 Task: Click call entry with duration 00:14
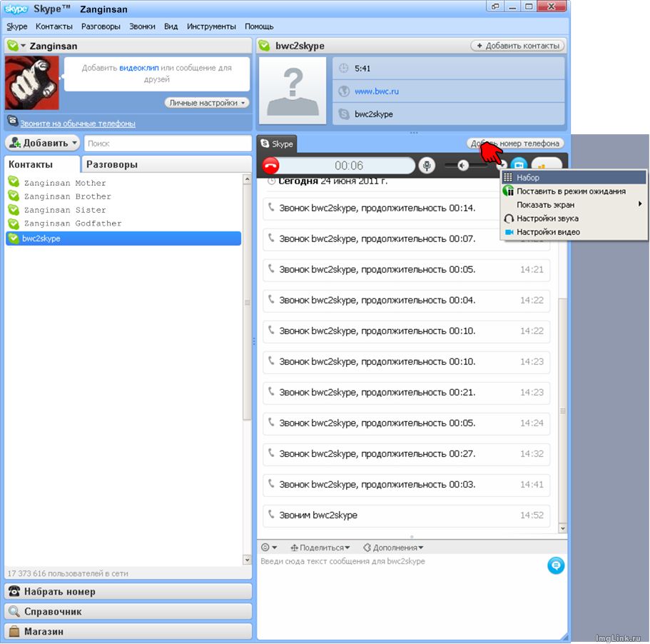coord(406,208)
